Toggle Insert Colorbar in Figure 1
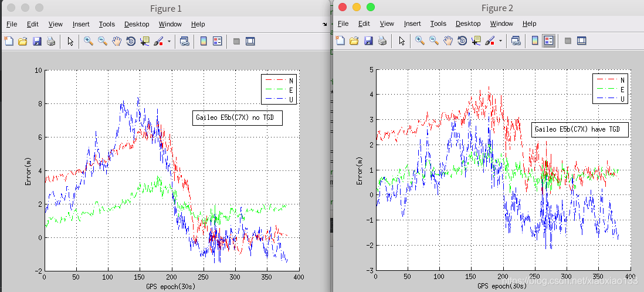The image size is (644, 292). tap(204, 41)
